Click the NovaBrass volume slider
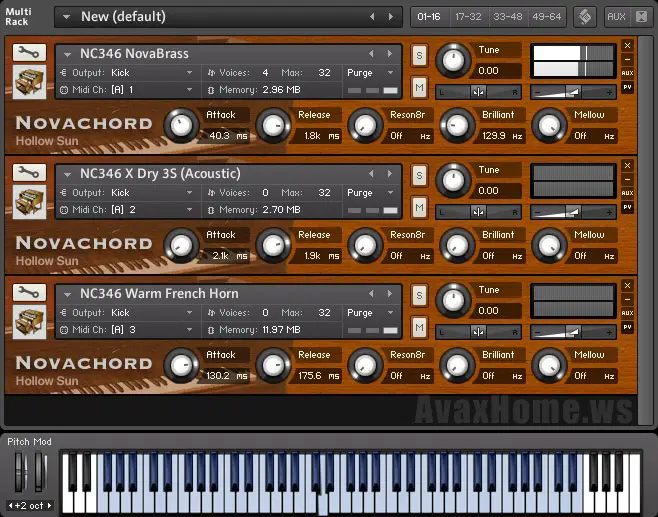Viewport: 658px width, 517px height. (574, 92)
